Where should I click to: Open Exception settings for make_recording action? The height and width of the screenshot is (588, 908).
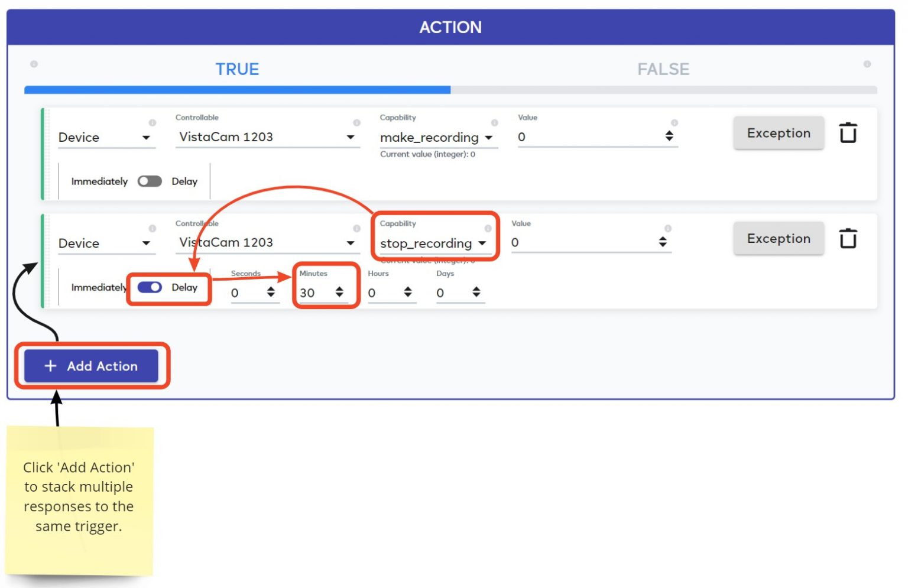click(779, 133)
